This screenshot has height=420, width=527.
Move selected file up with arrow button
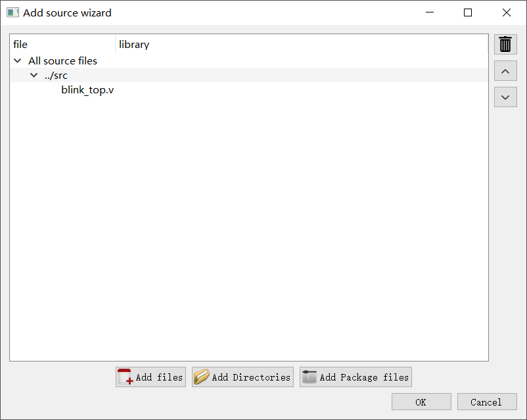tap(505, 71)
